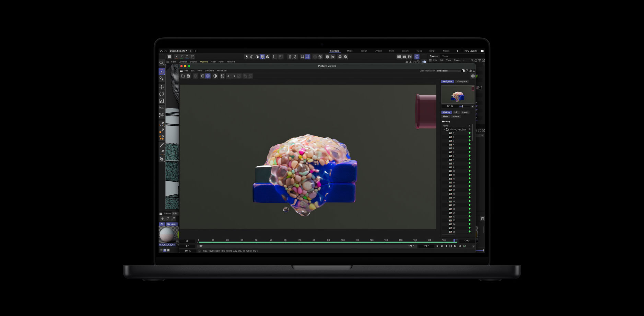Open the Compare menu in Picture Viewer
Image resolution: width=644 pixels, height=316 pixels.
point(209,71)
